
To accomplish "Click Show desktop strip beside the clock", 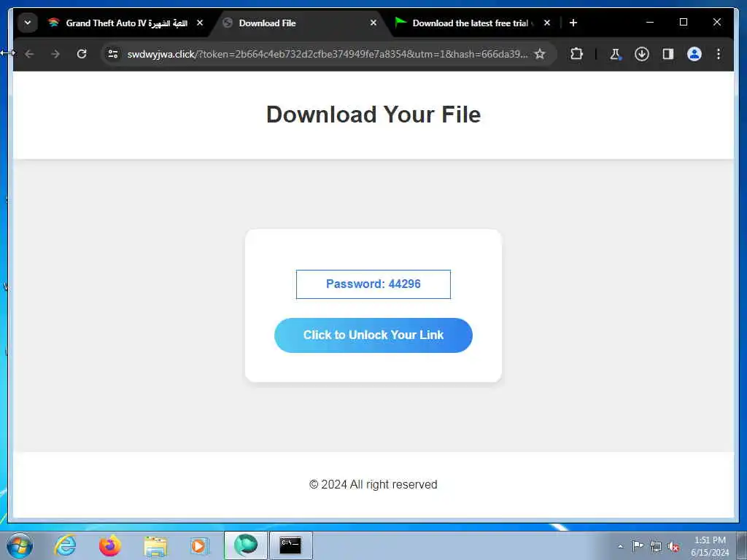I will (742, 545).
